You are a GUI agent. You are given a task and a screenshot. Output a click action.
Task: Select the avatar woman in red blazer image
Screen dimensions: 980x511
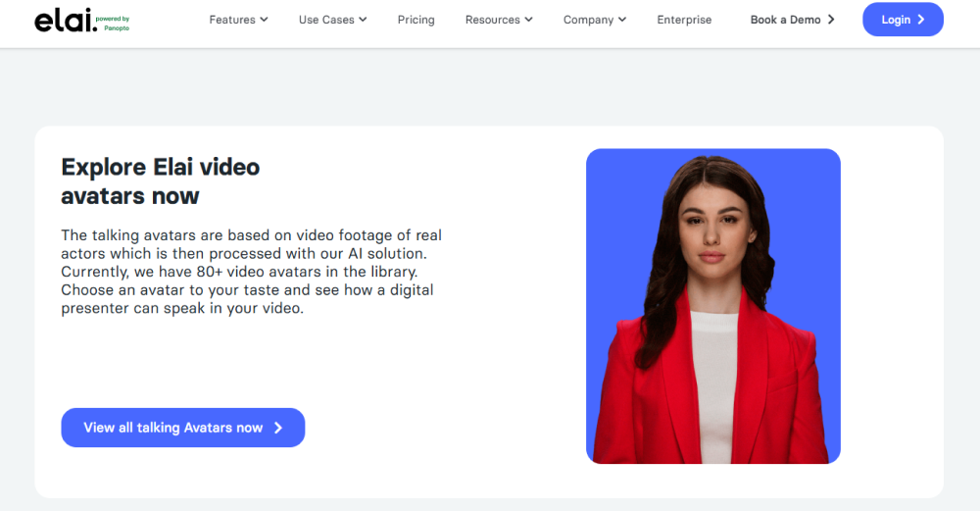coord(713,306)
